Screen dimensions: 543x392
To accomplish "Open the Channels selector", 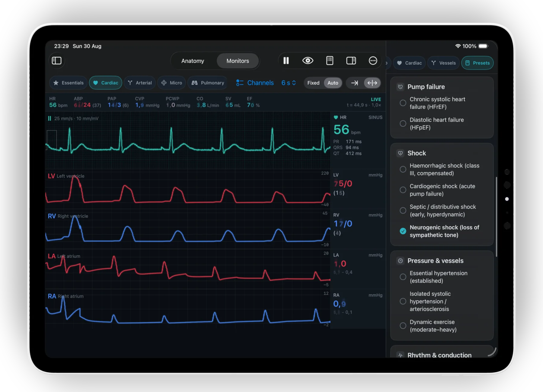I will click(x=255, y=83).
